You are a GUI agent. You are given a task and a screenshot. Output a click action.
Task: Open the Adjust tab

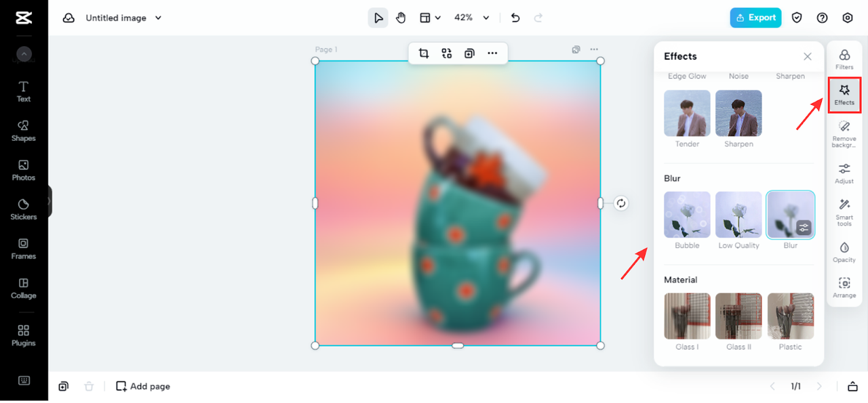(844, 173)
